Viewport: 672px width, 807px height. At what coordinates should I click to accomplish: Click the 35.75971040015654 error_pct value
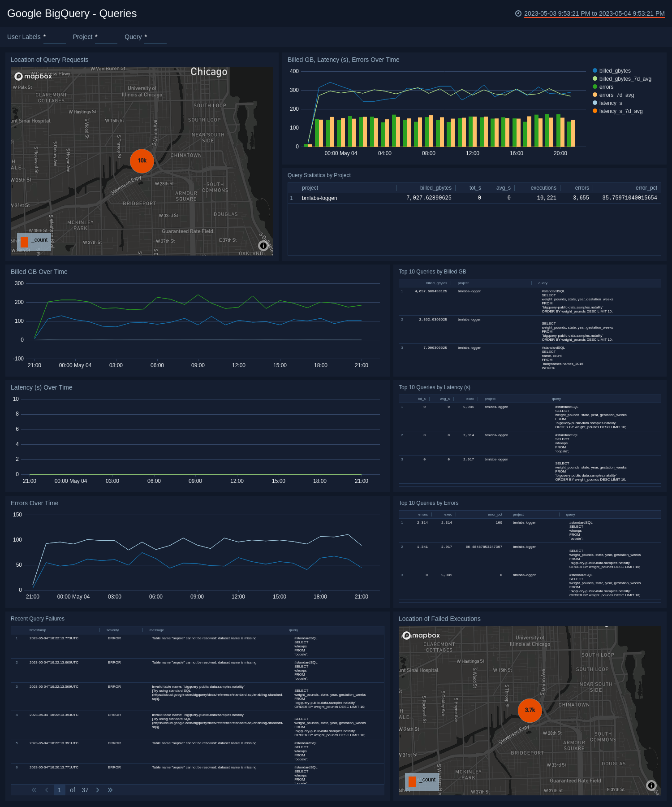tap(629, 198)
